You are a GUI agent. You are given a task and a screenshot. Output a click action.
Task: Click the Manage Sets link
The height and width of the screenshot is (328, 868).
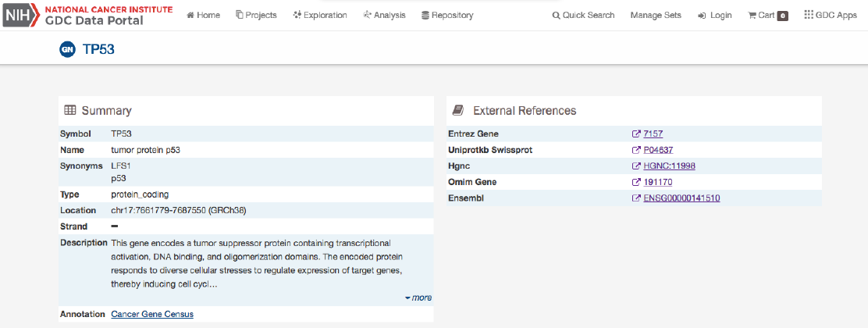[656, 16]
